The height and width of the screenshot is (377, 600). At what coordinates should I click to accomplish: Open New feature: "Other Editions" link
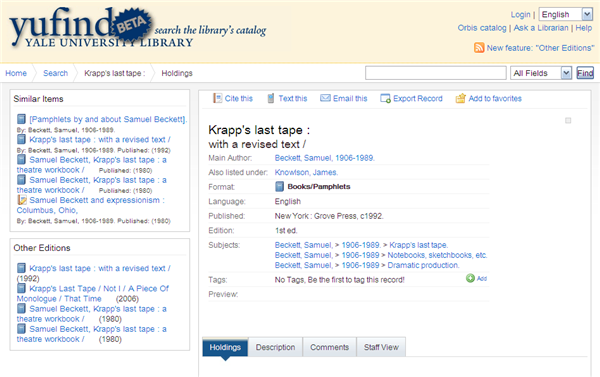[x=540, y=48]
